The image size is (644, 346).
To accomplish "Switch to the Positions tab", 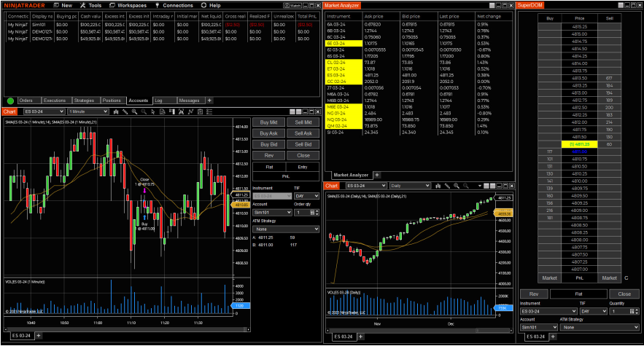I will point(112,101).
